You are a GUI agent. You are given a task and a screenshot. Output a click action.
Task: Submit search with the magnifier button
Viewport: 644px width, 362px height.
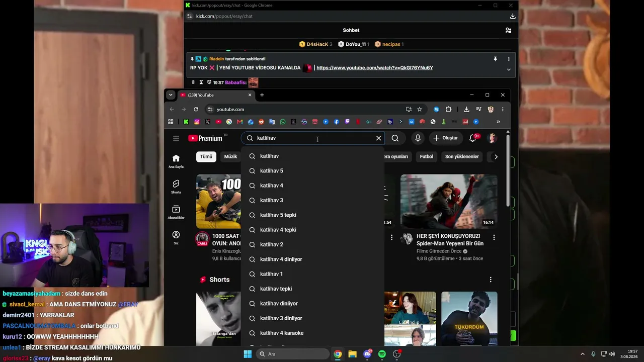pos(395,138)
